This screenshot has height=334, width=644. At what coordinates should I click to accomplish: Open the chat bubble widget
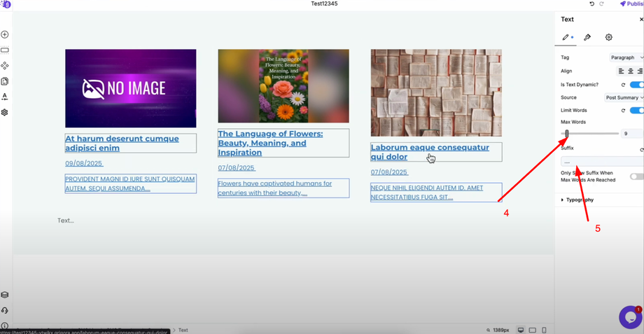[x=631, y=316]
